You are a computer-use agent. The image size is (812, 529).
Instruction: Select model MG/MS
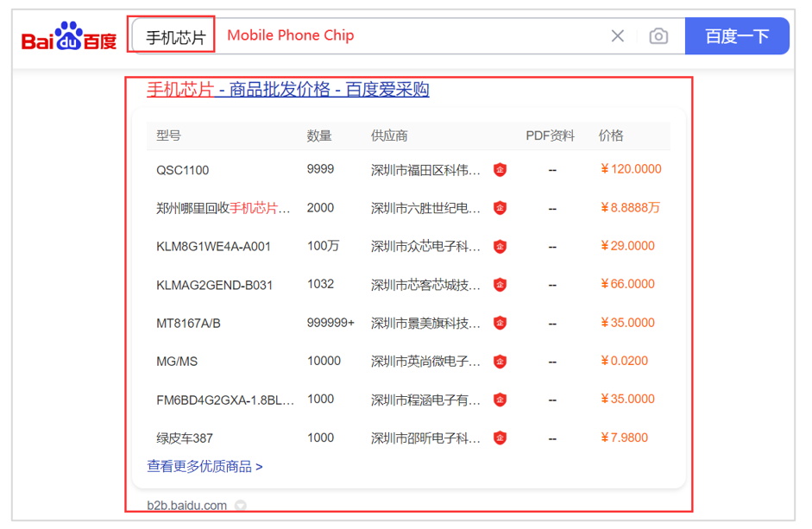coord(177,362)
